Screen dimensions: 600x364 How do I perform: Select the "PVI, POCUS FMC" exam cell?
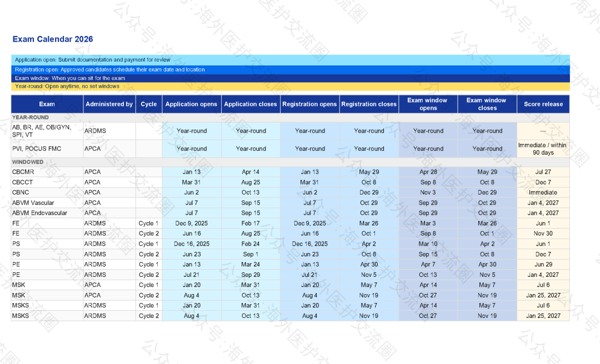coord(47,149)
